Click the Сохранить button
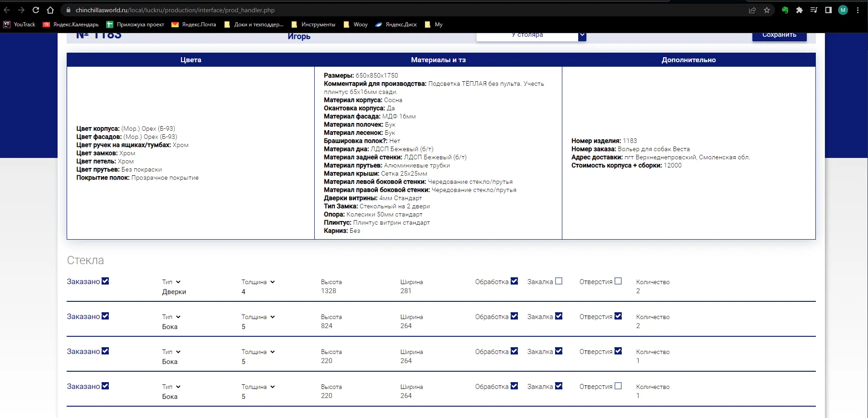 tap(779, 35)
